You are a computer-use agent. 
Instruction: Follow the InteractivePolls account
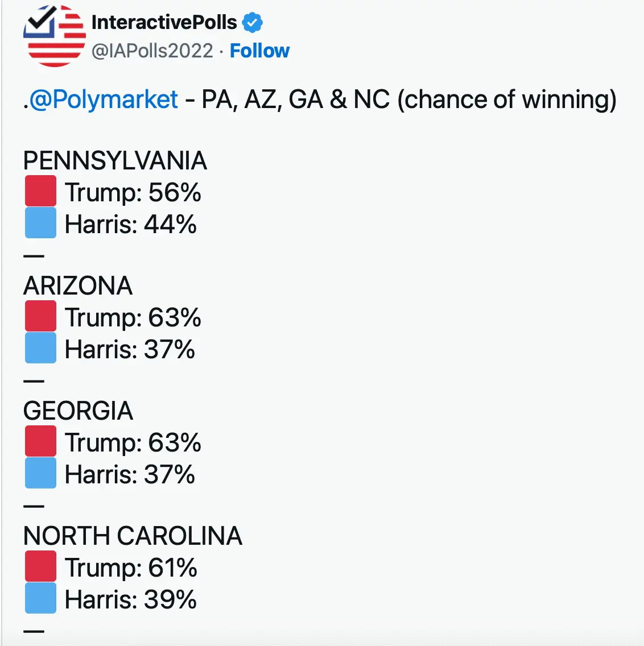[259, 51]
